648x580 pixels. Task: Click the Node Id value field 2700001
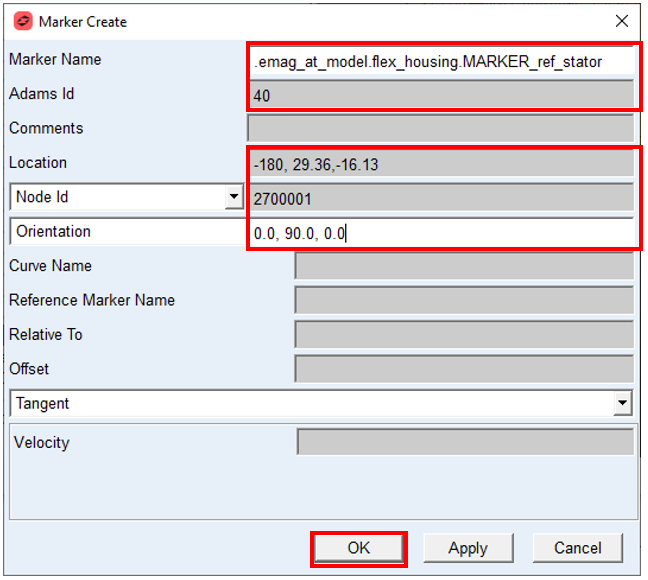[442, 198]
